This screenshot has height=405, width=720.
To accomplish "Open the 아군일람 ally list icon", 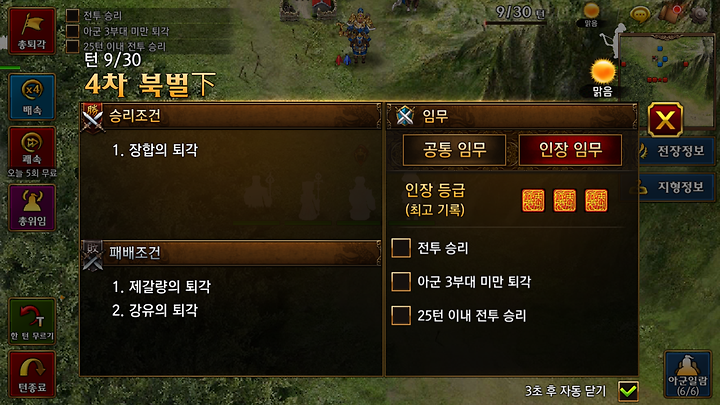I will (687, 374).
